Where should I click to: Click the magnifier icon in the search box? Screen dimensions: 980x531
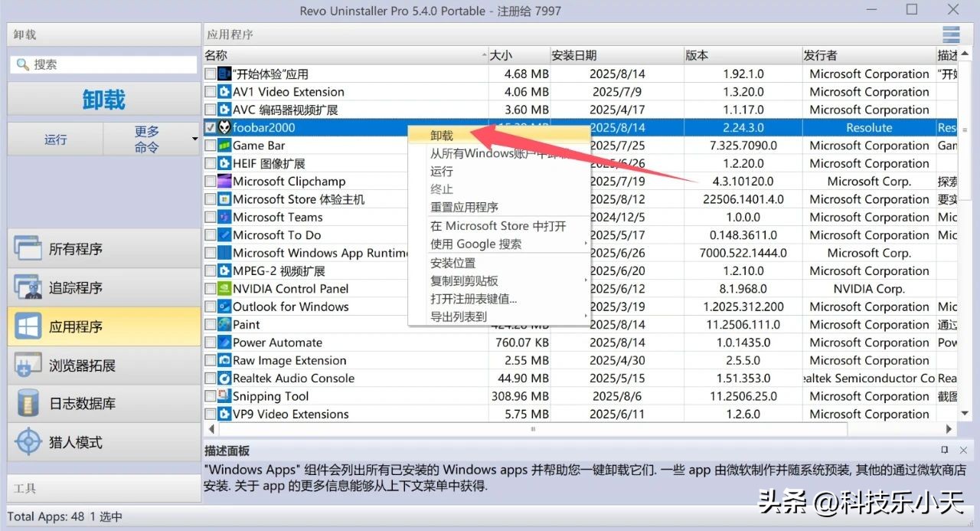[x=22, y=64]
